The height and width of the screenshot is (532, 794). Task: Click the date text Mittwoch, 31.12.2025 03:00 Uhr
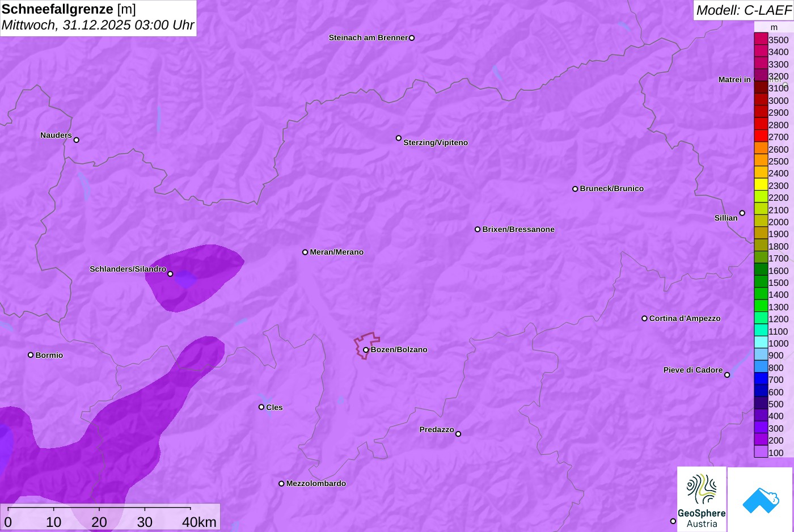tap(98, 26)
